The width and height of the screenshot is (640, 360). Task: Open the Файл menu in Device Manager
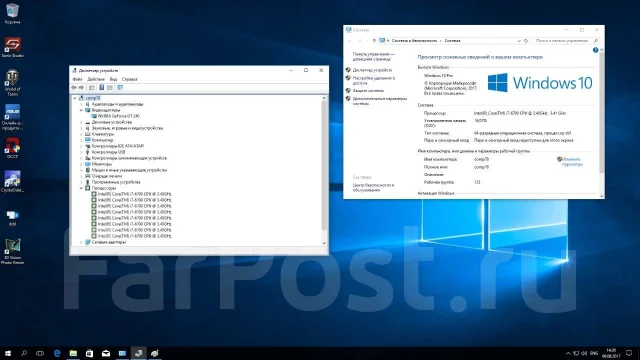tap(78, 79)
